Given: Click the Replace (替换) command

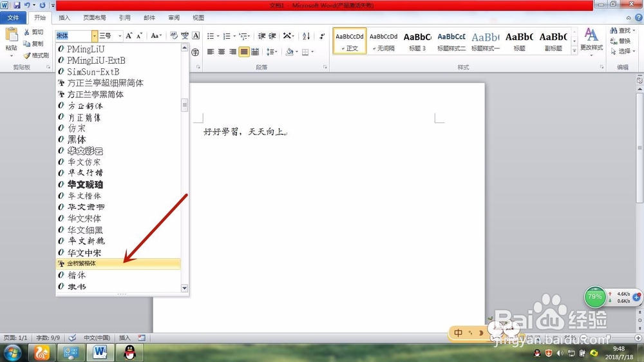Looking at the screenshot, I should (x=621, y=41).
